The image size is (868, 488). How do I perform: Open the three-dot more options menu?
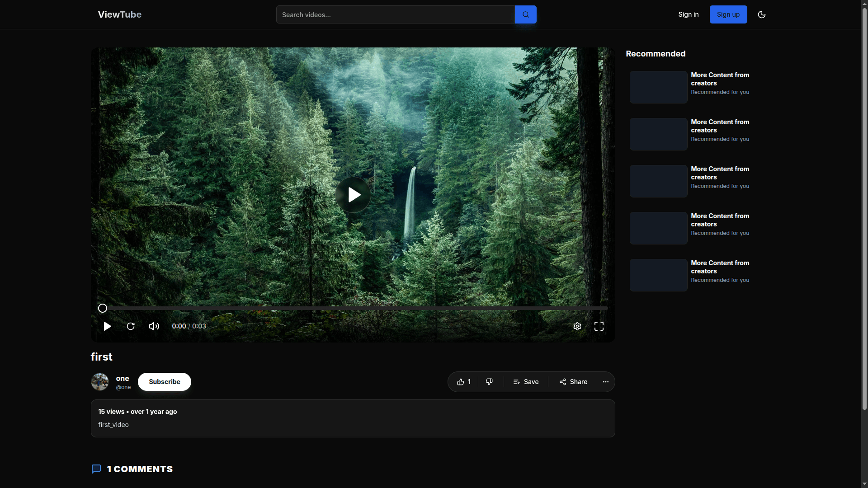[605, 382]
